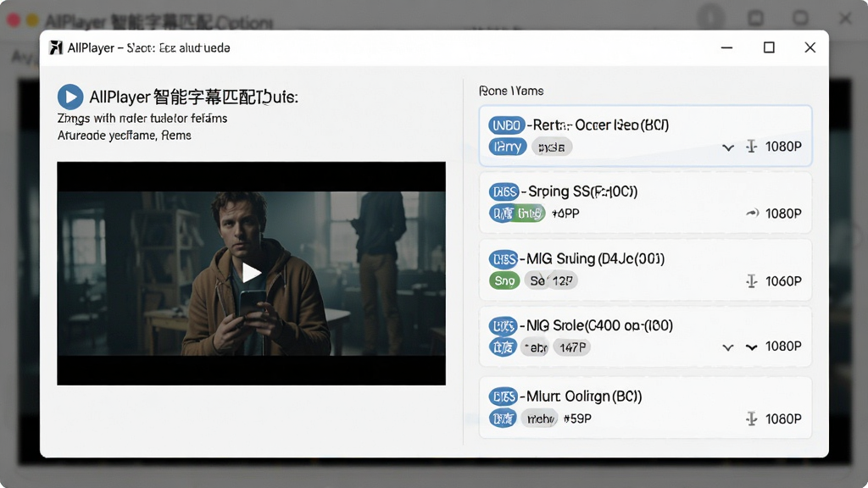Click the gray tag under Mlurt Oolirgn
The image size is (868, 488).
pos(540,419)
